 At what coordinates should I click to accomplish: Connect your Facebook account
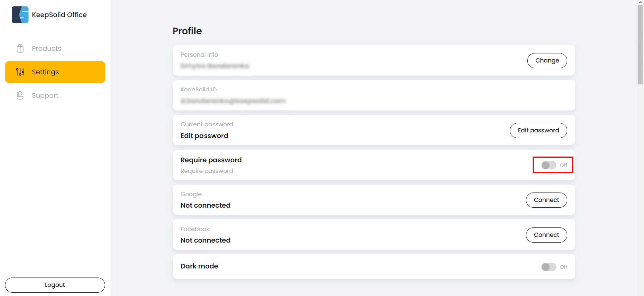[x=546, y=235]
